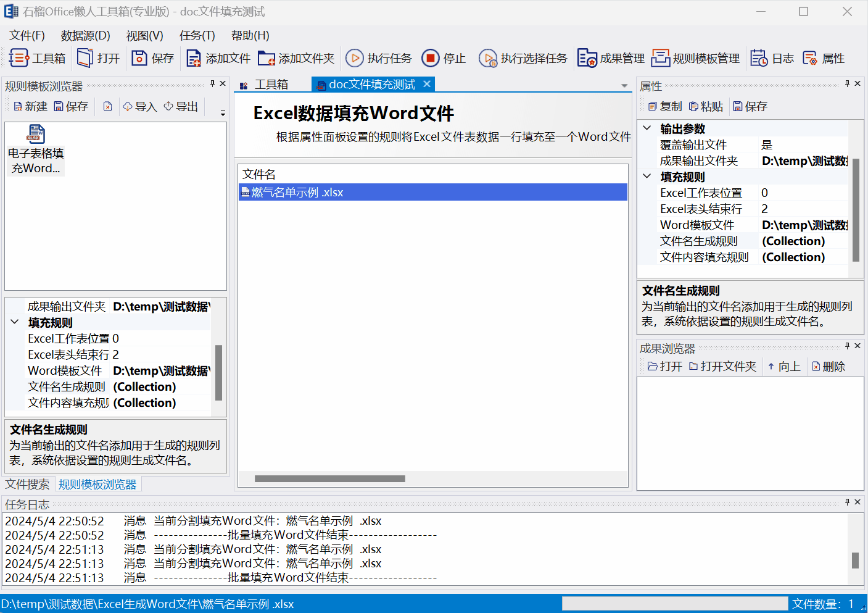Pin the 属性 panel
This screenshot has height=613, width=868.
847,83
